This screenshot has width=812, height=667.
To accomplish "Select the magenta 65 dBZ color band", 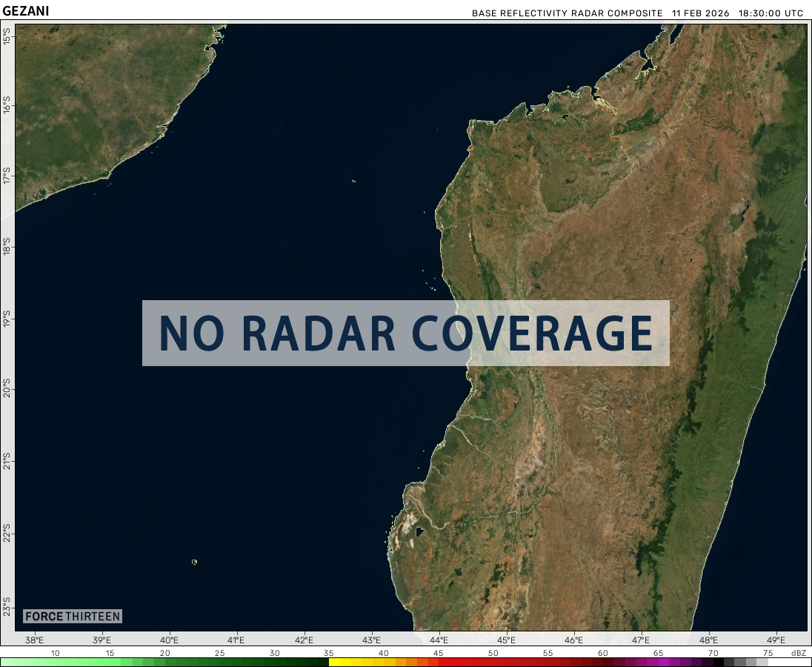I will coord(658,662).
